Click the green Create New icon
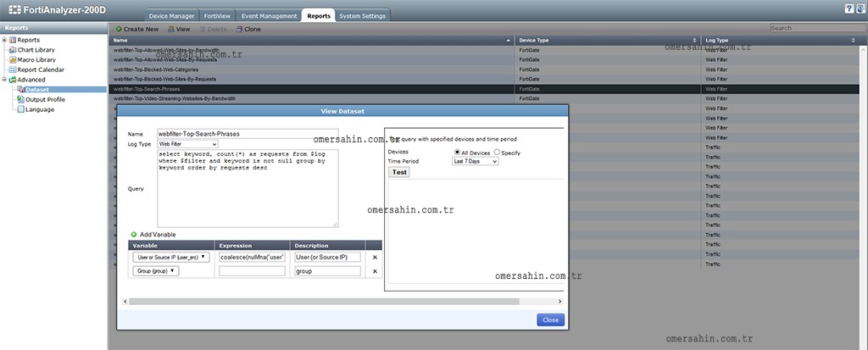868x350 pixels. tap(119, 29)
